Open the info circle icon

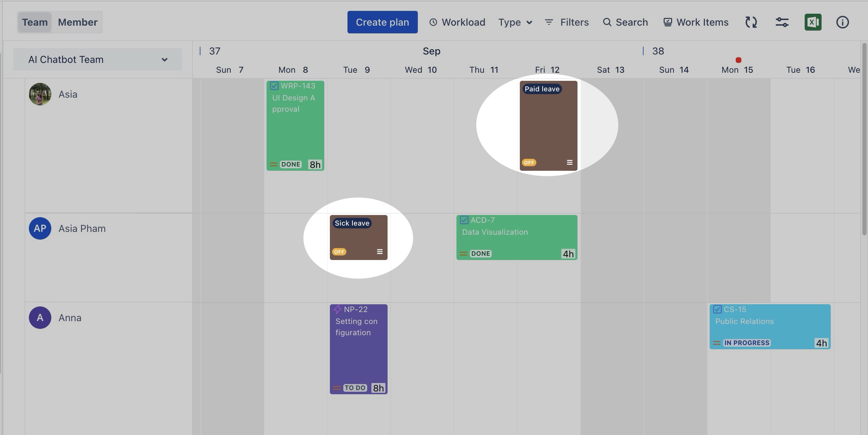[842, 22]
